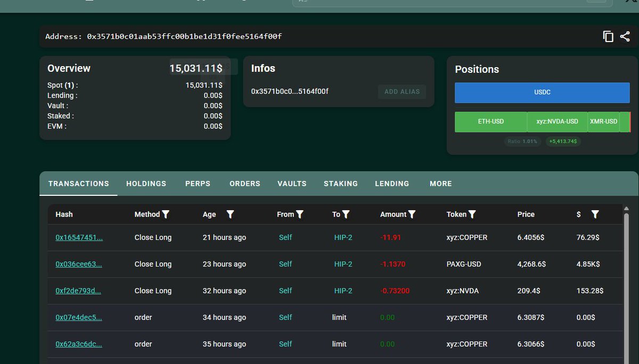The width and height of the screenshot is (639, 364).
Task: Select the ETH-USD position segment
Action: pos(490,121)
